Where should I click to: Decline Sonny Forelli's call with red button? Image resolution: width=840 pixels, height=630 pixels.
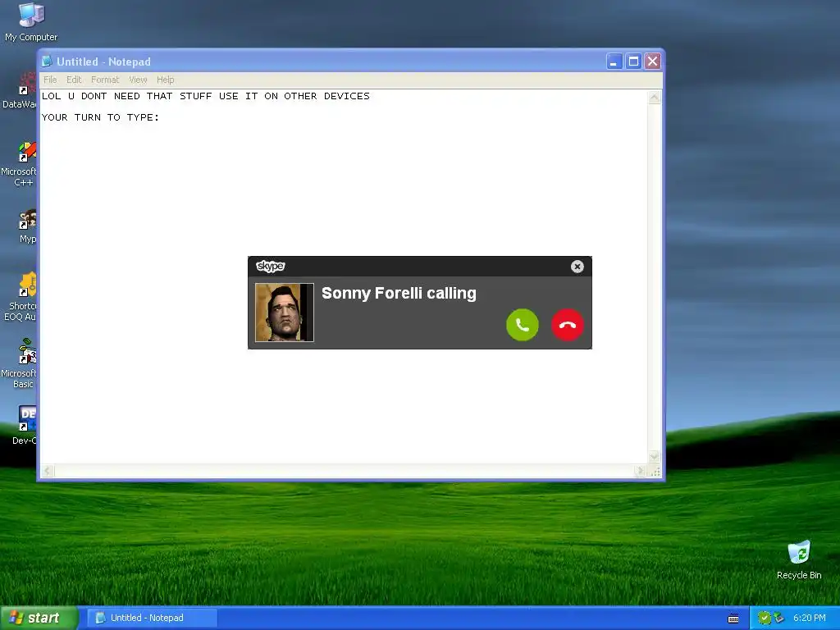[x=568, y=325]
